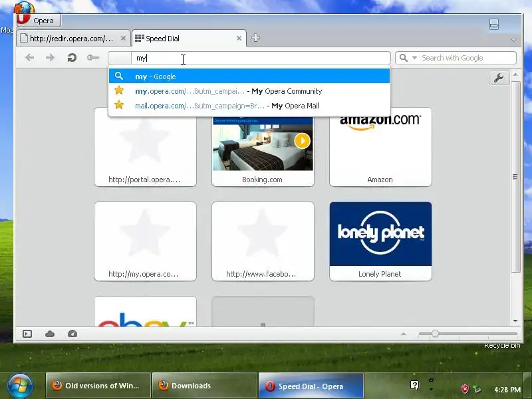Toggle Opera Turbo speedometer icon

point(72,334)
